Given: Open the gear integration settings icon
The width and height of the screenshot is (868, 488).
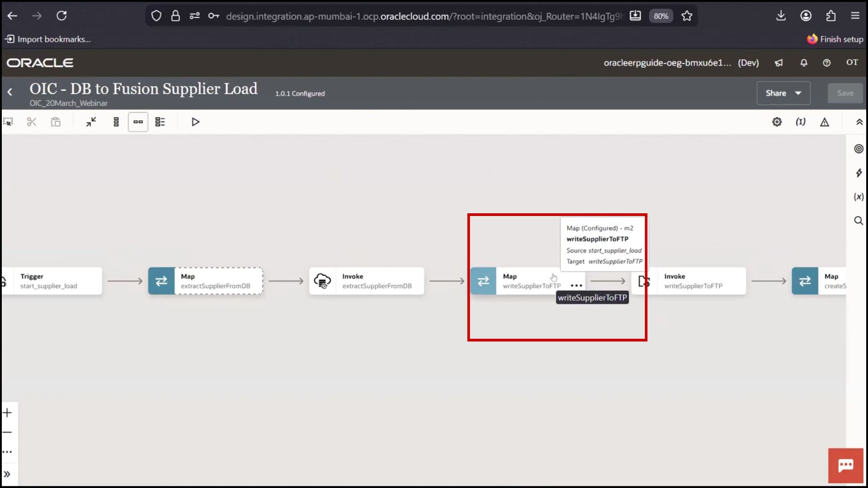Looking at the screenshot, I should 777,122.
